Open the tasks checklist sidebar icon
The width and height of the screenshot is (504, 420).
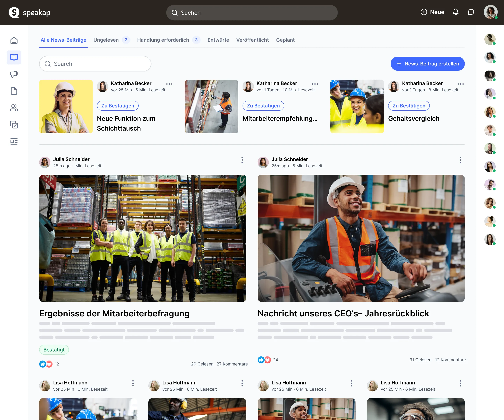pos(14,125)
